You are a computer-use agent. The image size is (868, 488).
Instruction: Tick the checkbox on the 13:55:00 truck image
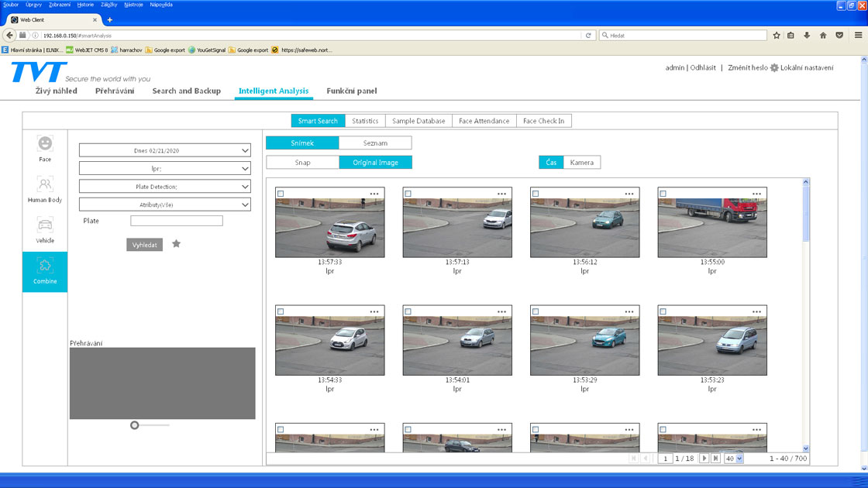tap(663, 194)
